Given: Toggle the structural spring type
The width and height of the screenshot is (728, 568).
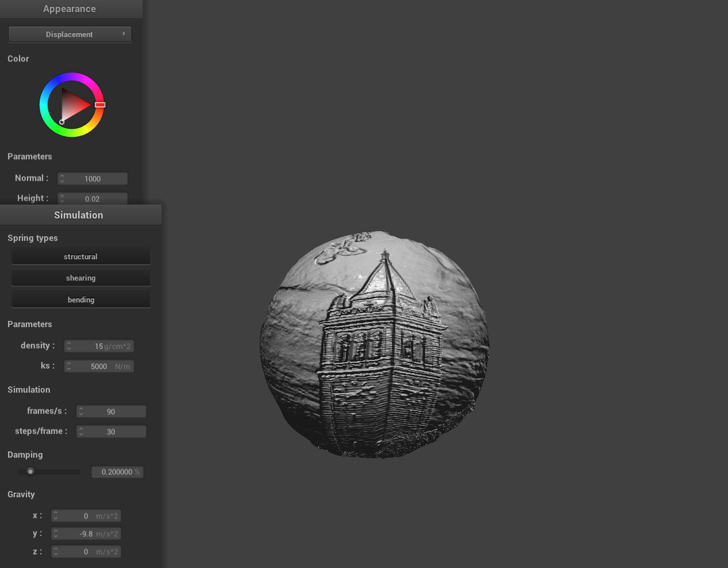Looking at the screenshot, I should [x=80, y=256].
